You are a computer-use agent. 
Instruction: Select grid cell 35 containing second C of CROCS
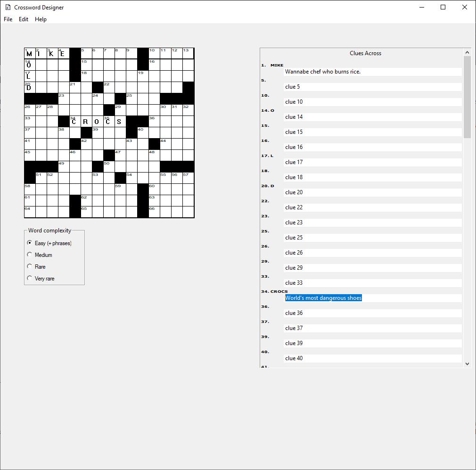coord(109,122)
